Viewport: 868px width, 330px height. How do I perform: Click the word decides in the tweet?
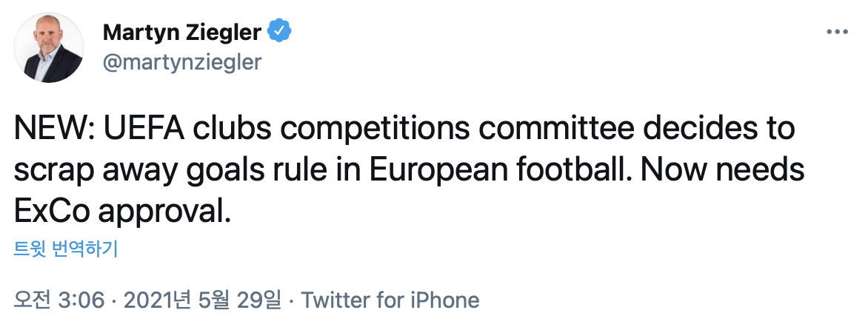[707, 130]
